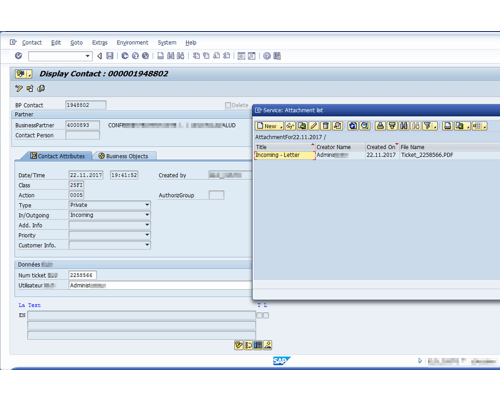
Task: Click the Help question mark icon
Action: [267, 56]
